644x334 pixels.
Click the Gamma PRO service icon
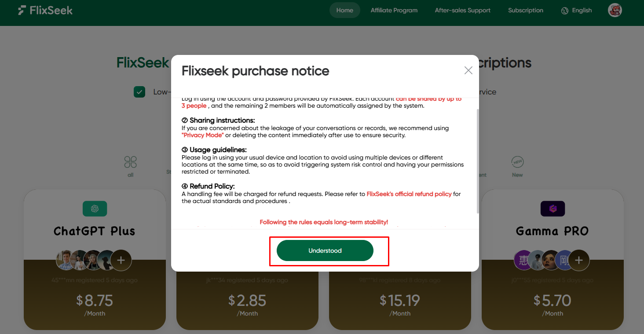(x=553, y=209)
